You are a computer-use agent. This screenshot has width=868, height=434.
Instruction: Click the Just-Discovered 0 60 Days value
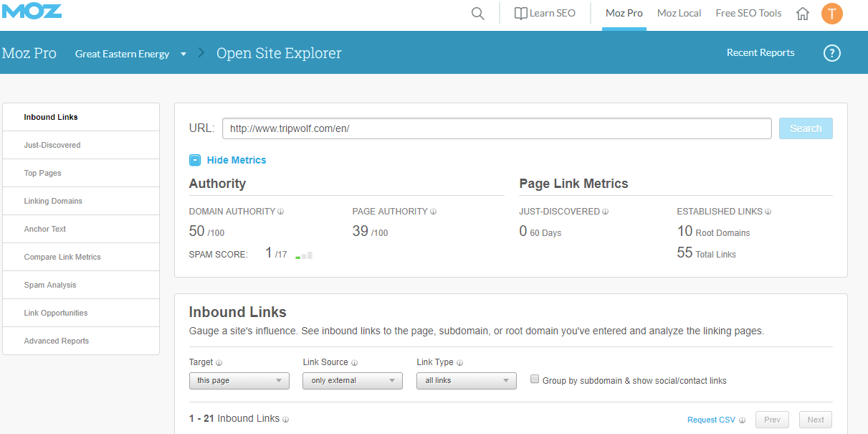click(x=540, y=231)
